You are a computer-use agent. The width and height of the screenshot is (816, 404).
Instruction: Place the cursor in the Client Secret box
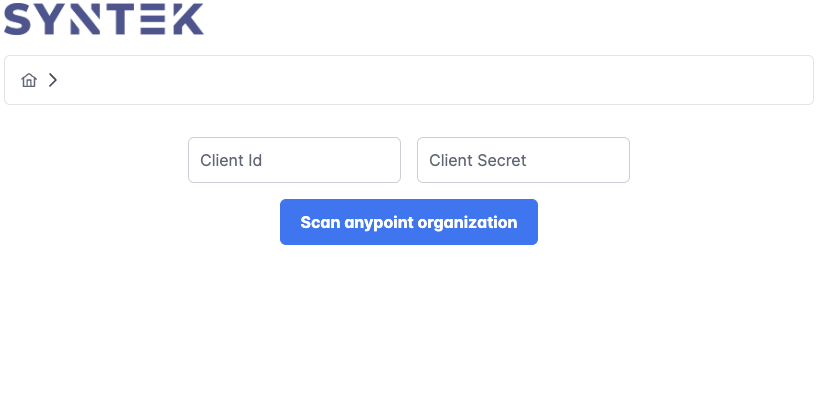click(524, 160)
